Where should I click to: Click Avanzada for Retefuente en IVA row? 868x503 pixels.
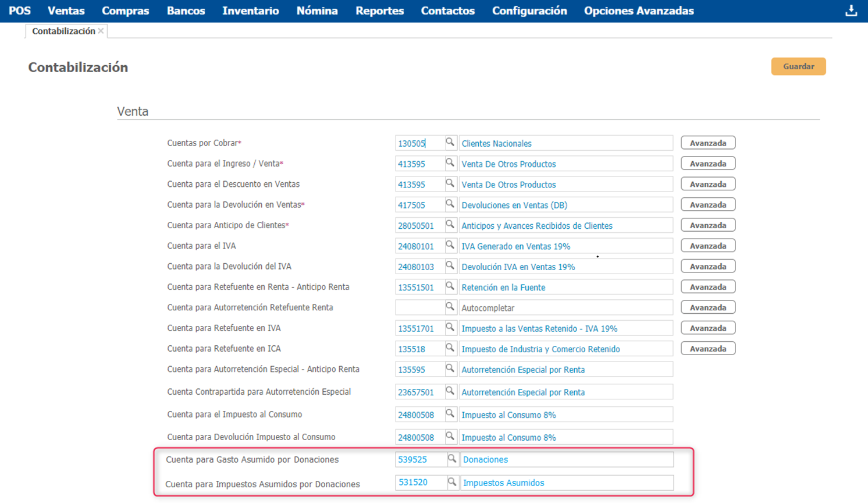tap(707, 328)
